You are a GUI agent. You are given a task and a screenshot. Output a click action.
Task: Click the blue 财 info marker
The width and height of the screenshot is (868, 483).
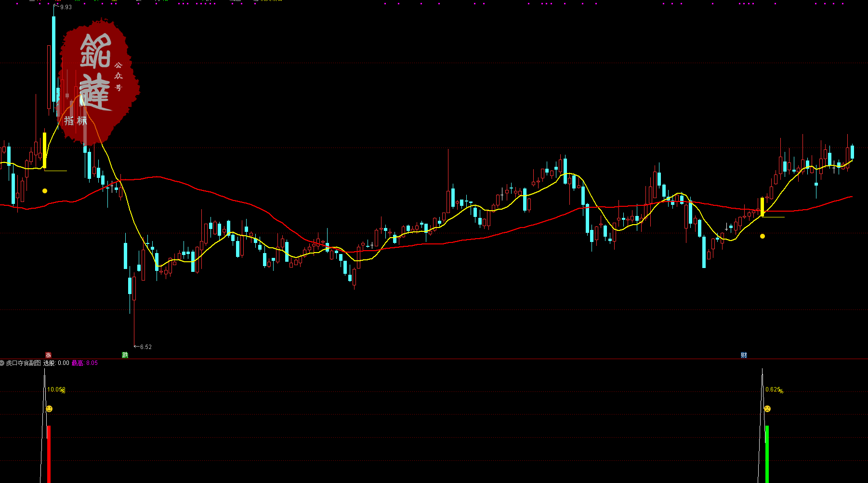744,355
